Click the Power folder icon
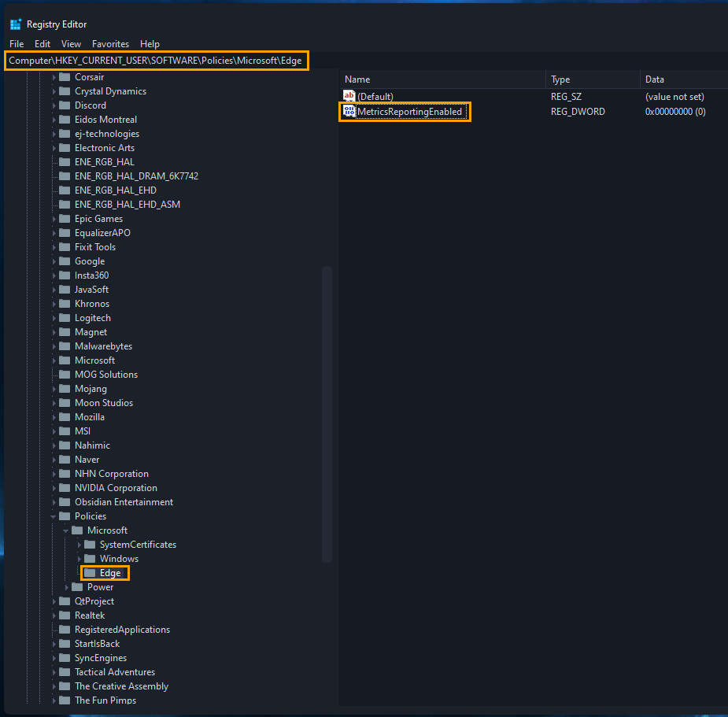The height and width of the screenshot is (717, 728). (77, 587)
